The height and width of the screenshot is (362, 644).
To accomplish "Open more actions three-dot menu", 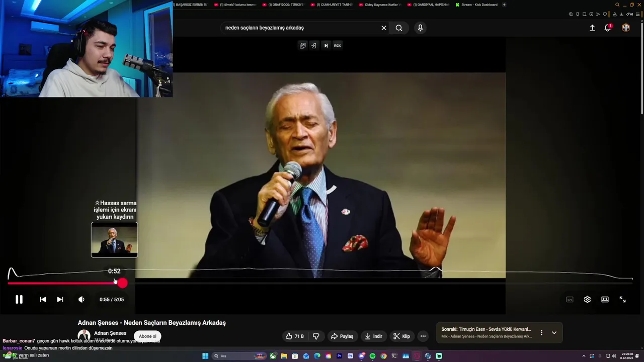I will tap(423, 336).
